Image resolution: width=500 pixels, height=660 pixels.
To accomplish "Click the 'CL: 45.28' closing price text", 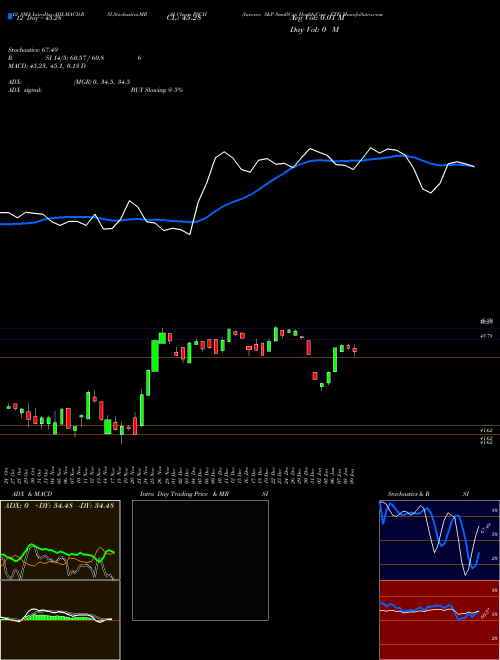I will 183,18.
